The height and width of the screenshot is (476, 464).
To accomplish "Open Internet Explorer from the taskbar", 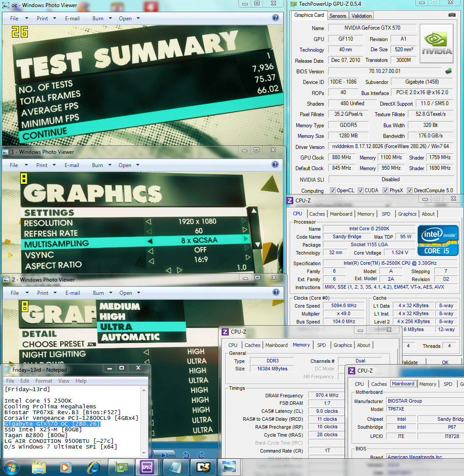I will 94,468.
